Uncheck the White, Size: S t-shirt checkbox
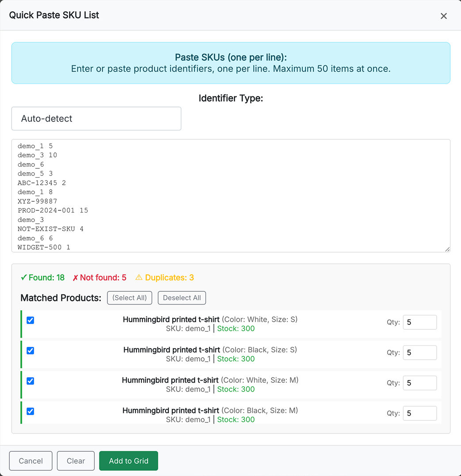The width and height of the screenshot is (461, 476). [x=30, y=320]
